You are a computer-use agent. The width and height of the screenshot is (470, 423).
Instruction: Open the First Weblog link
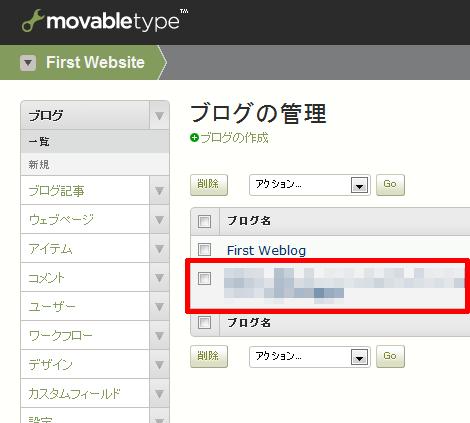click(266, 251)
